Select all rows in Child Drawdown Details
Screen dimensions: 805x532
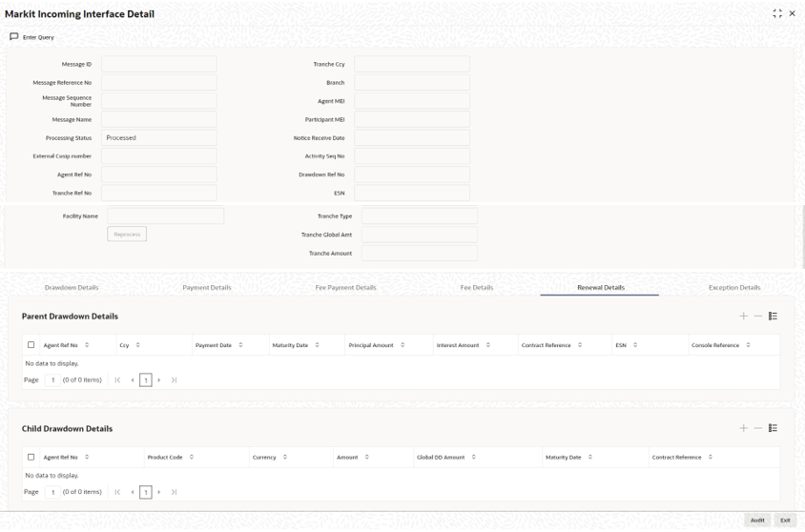tap(31, 457)
